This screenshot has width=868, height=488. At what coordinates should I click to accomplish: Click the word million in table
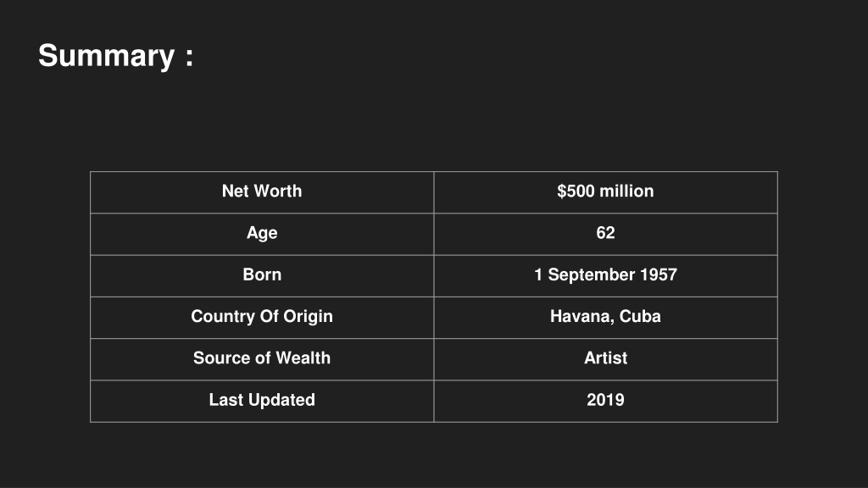click(626, 191)
